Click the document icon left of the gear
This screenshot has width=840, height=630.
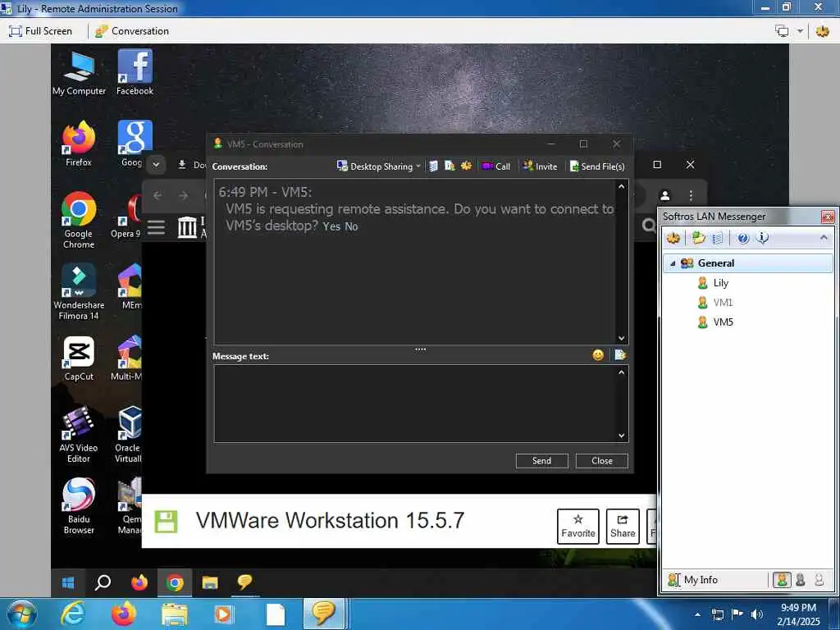[450, 166]
